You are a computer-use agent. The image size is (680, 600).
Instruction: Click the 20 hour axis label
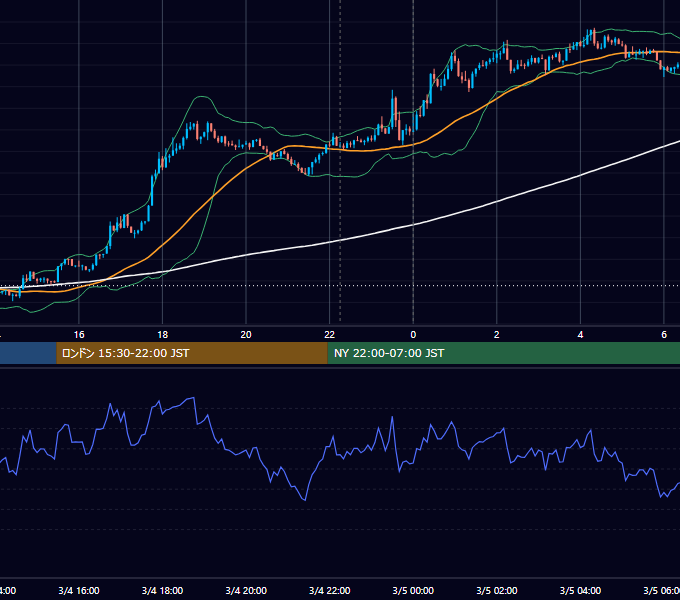[x=246, y=335]
